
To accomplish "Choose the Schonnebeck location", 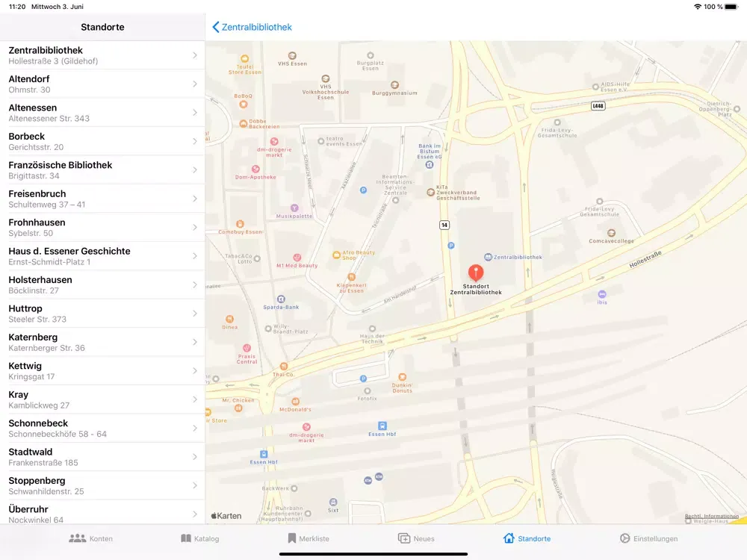I will coord(102,428).
